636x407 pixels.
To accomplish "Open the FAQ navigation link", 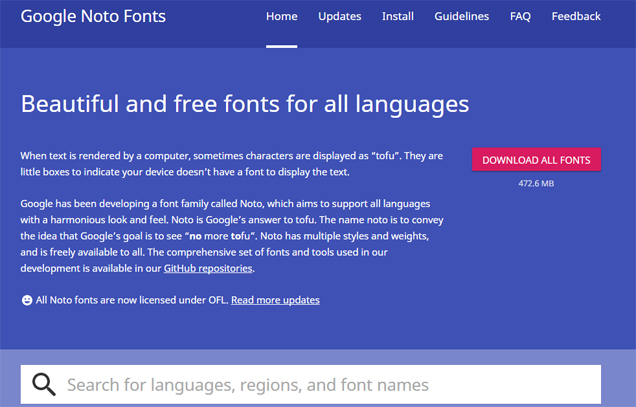I will (x=520, y=17).
